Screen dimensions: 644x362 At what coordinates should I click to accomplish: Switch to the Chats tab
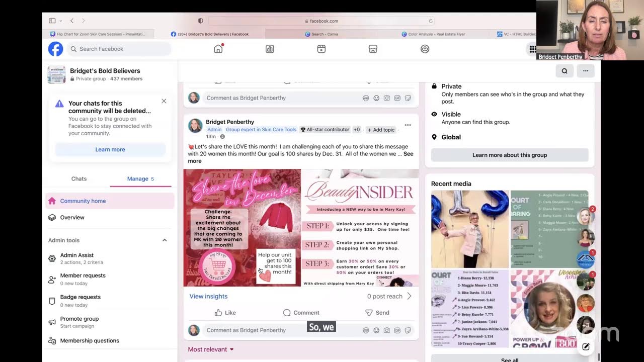[79, 178]
